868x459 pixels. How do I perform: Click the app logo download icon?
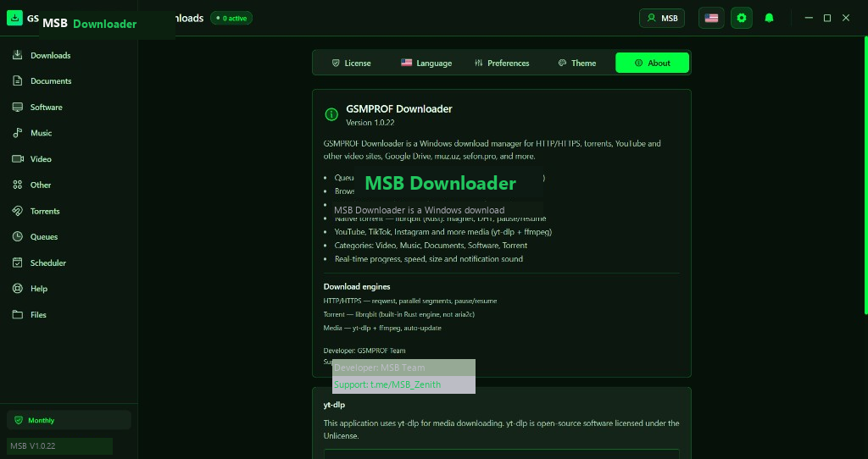(x=15, y=18)
